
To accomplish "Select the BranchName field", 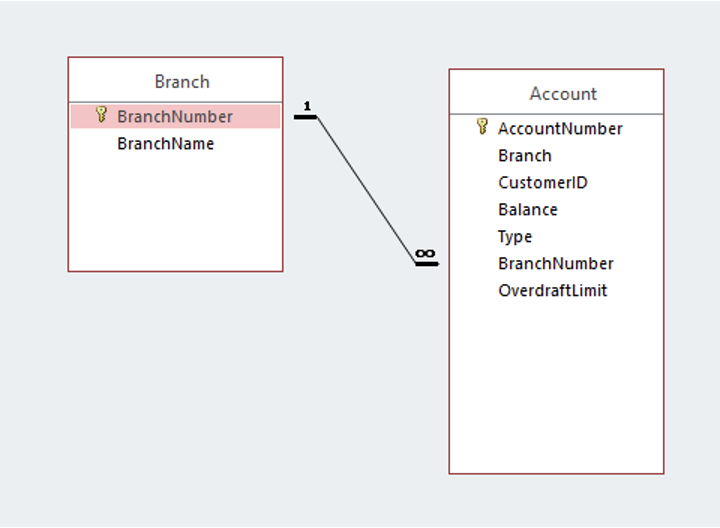I will tap(165, 143).
